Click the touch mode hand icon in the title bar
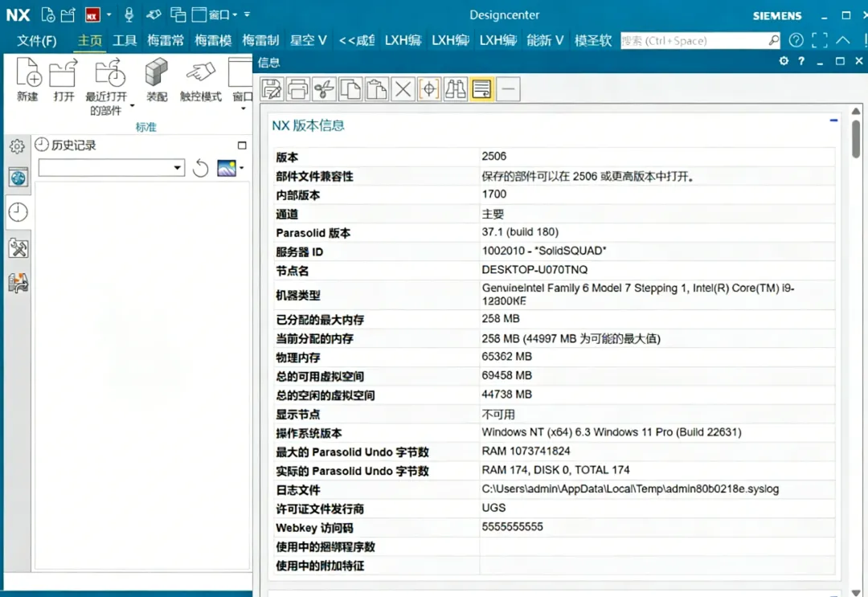Screen dimensions: 868x597 154,15
